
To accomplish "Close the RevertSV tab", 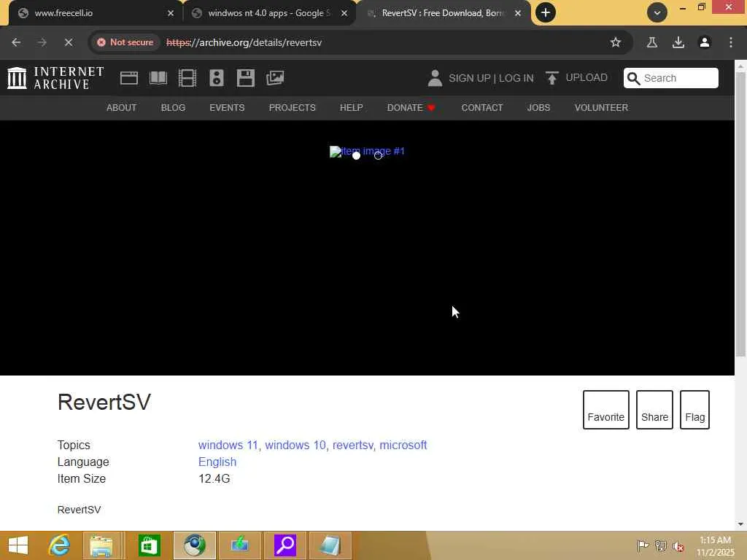I will pyautogui.click(x=518, y=13).
